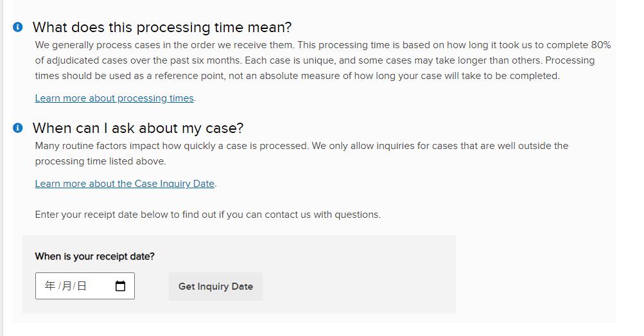Click info icon beside 'When can I ask' heading
Screen dimensions: 644x336
pyautogui.click(x=18, y=128)
